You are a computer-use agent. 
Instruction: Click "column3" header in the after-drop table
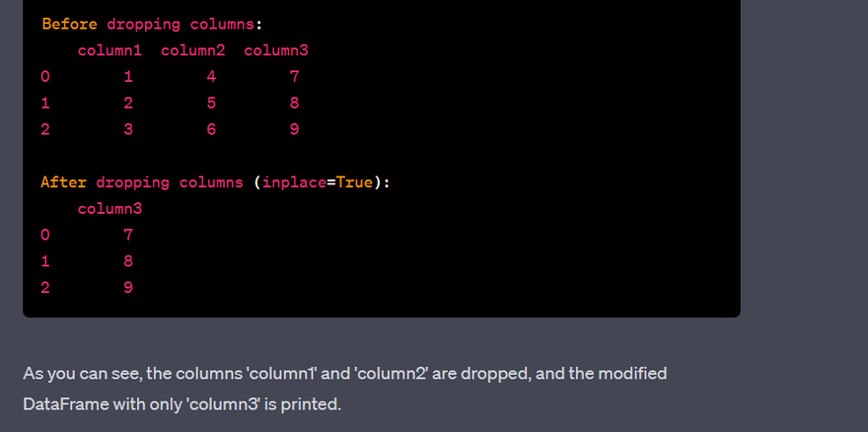(110, 209)
